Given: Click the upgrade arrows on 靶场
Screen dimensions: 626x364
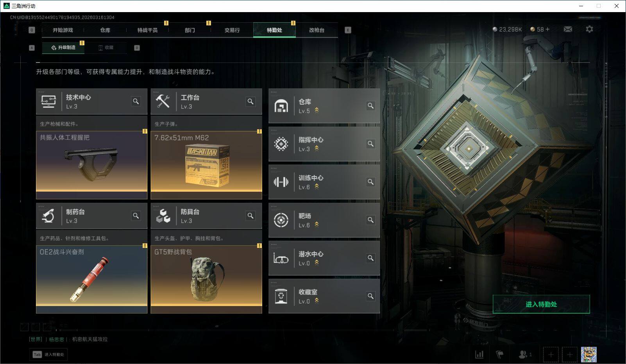Looking at the screenshot, I should coord(317,225).
